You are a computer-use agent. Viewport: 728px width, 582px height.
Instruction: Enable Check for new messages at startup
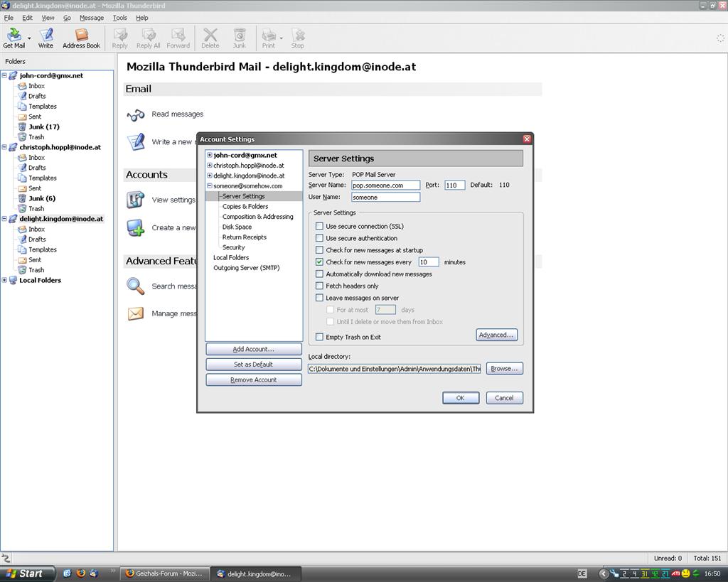pyautogui.click(x=319, y=250)
